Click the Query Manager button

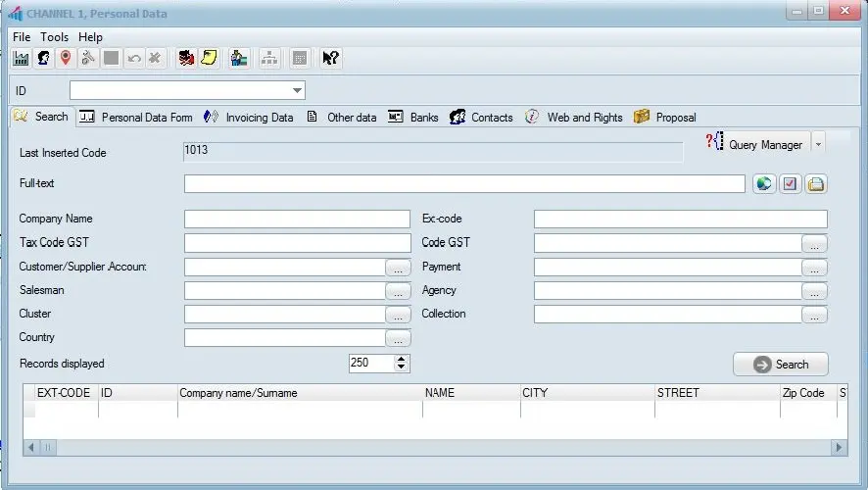[x=755, y=144]
